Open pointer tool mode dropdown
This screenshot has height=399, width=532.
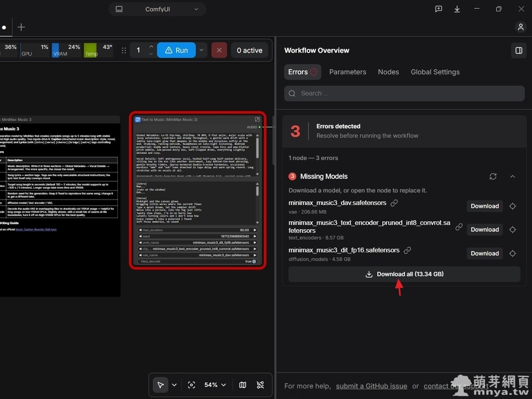(174, 385)
